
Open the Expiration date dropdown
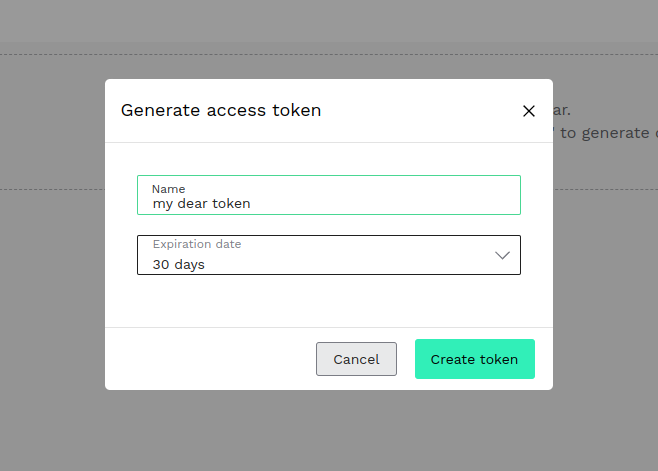point(328,255)
